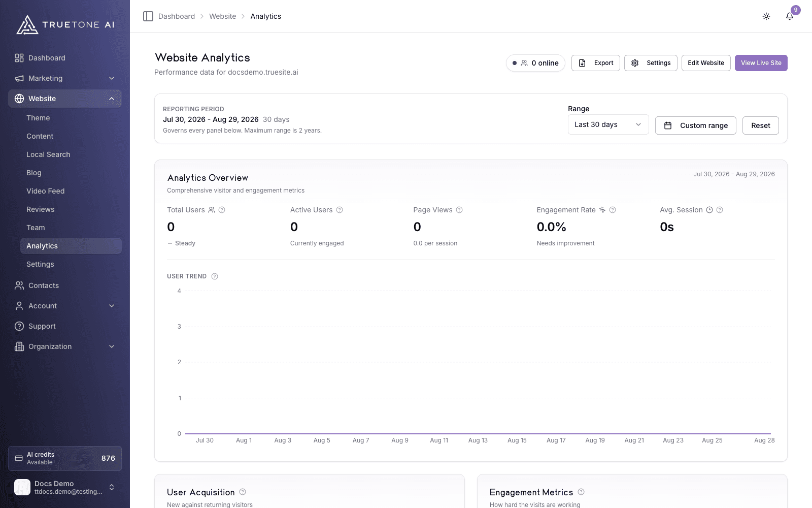812x508 pixels.
Task: Click the AI credits card icon
Action: [19, 458]
